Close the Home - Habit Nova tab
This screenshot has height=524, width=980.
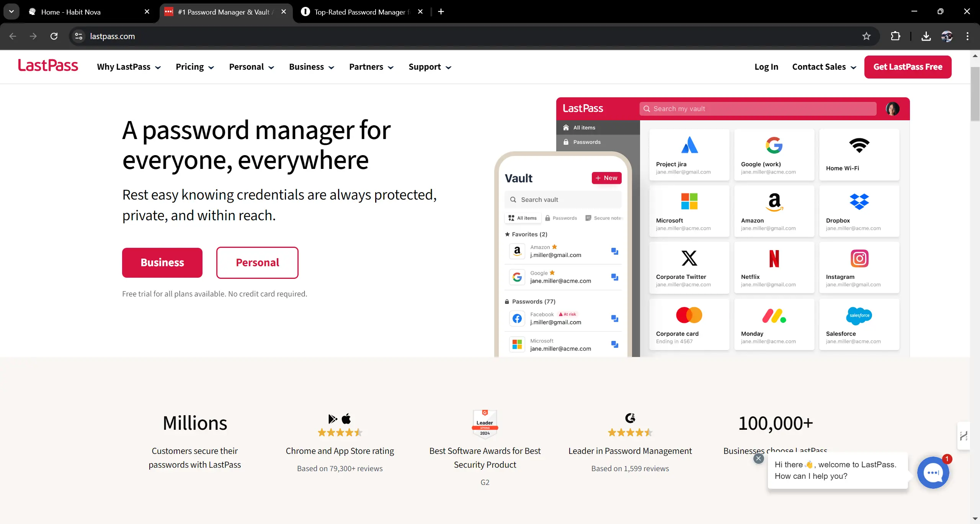tap(147, 12)
